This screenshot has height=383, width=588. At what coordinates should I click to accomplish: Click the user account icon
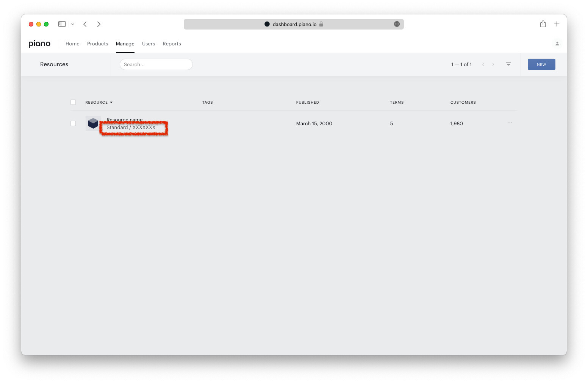click(557, 43)
